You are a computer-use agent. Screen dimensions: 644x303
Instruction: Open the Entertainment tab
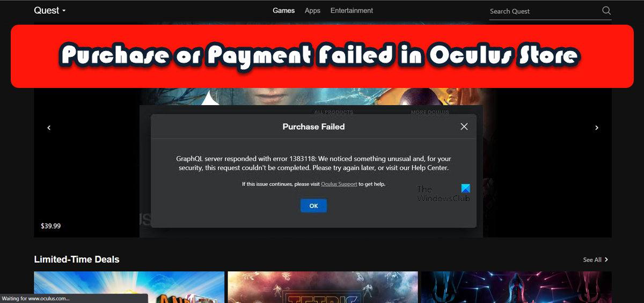pos(352,11)
